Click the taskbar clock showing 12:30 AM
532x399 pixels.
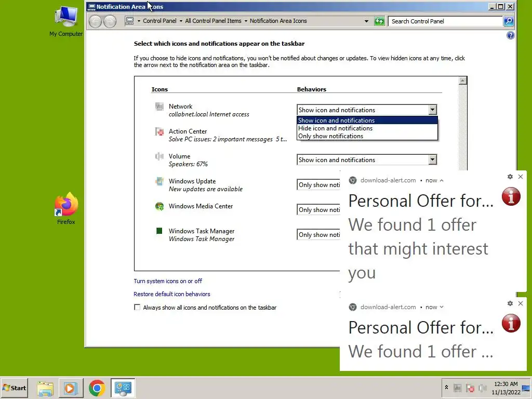(506, 388)
